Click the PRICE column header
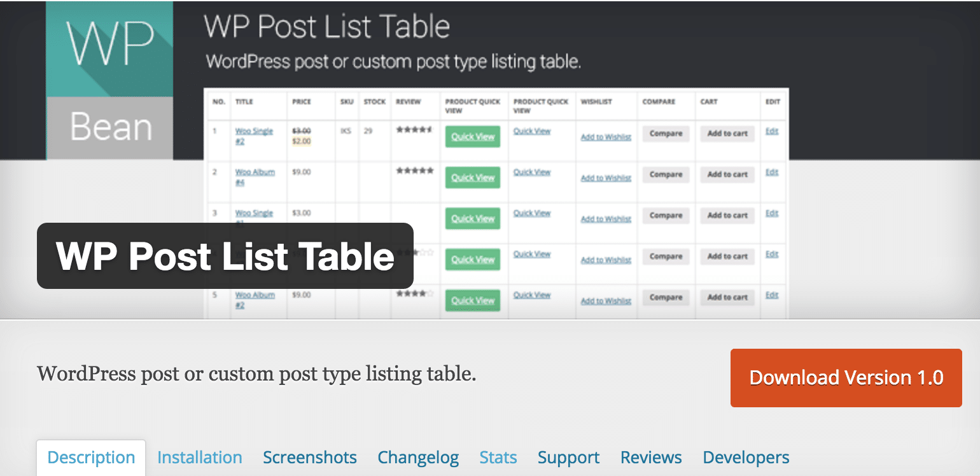Screen dimensions: 980x476 coord(301,102)
